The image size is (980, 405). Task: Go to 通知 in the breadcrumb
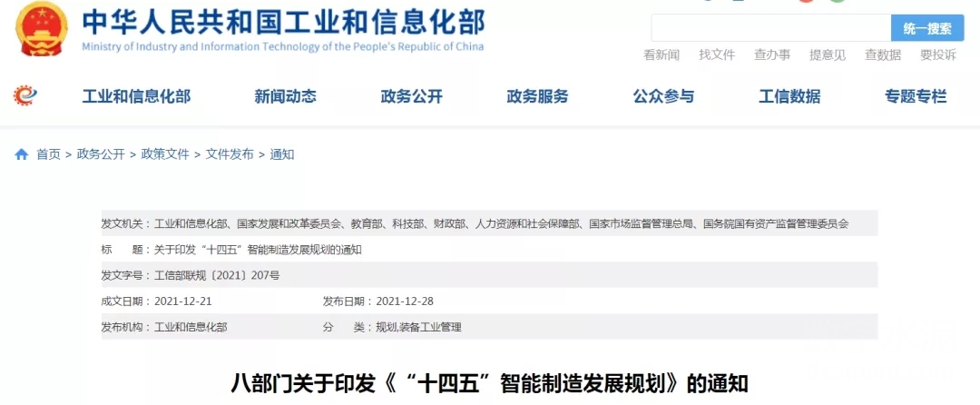point(282,154)
